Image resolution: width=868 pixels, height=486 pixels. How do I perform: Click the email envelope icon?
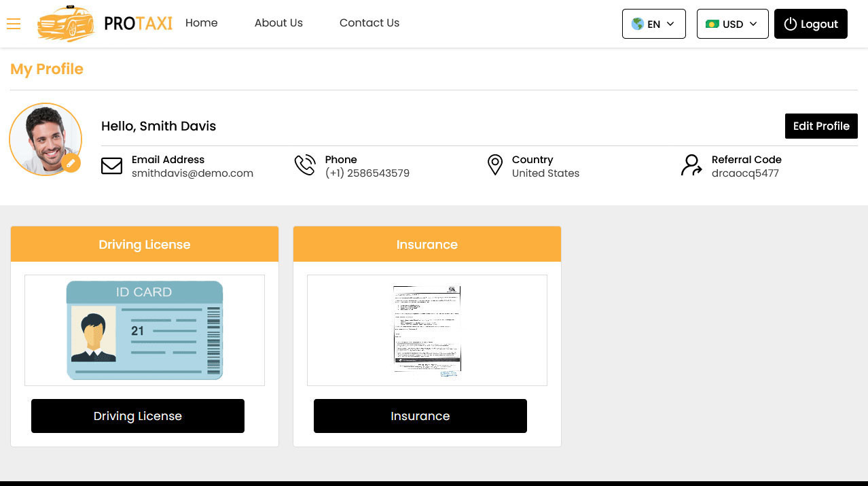point(112,165)
